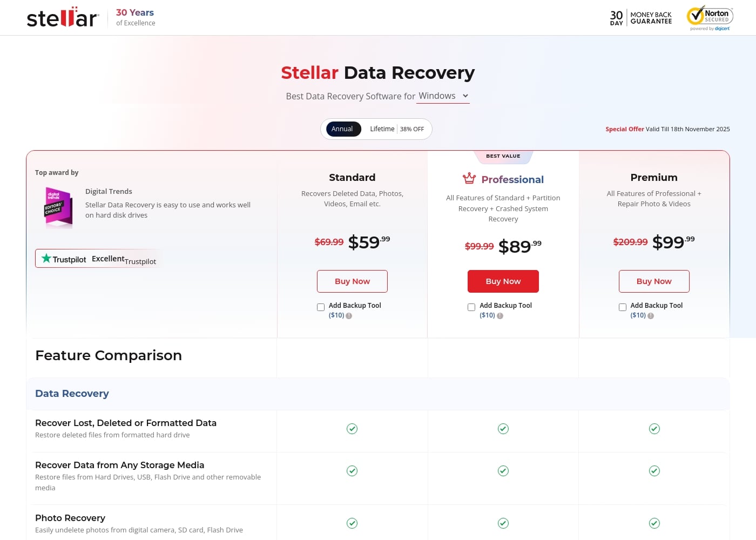Click Standard checkmark for Photo Recovery
The image size is (756, 540).
352,523
